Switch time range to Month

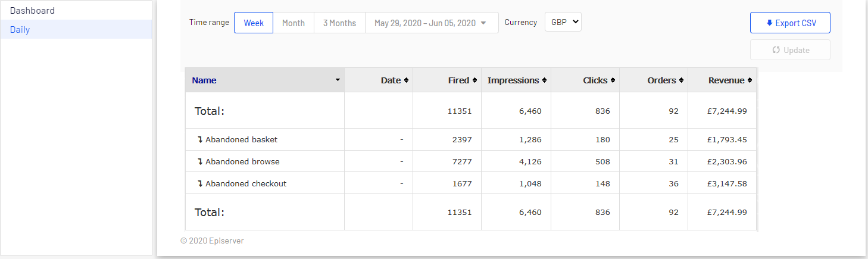pyautogui.click(x=294, y=23)
